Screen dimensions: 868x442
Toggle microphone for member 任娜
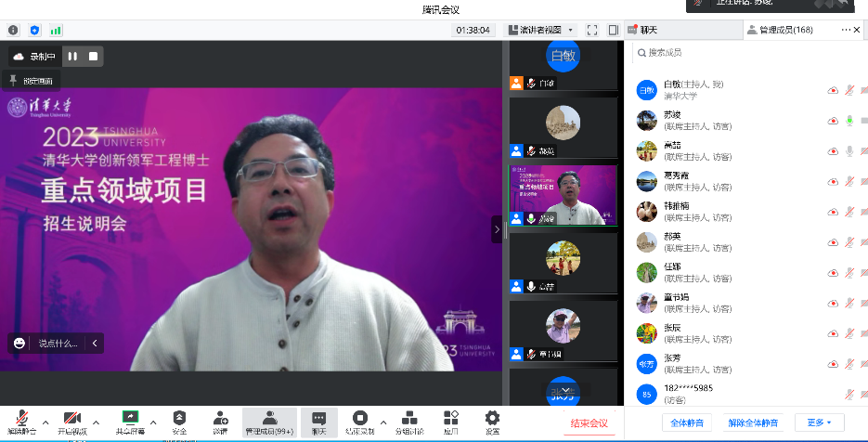(x=849, y=272)
